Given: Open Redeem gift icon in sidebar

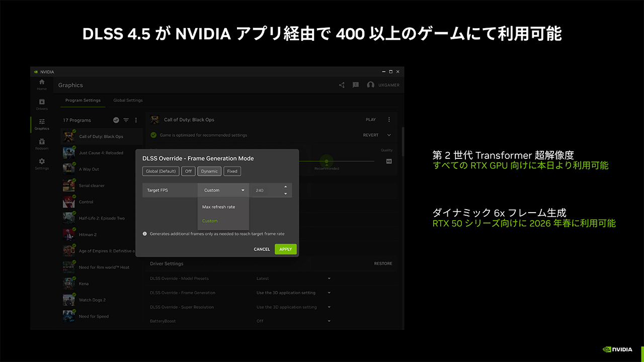Looking at the screenshot, I should tap(42, 144).
